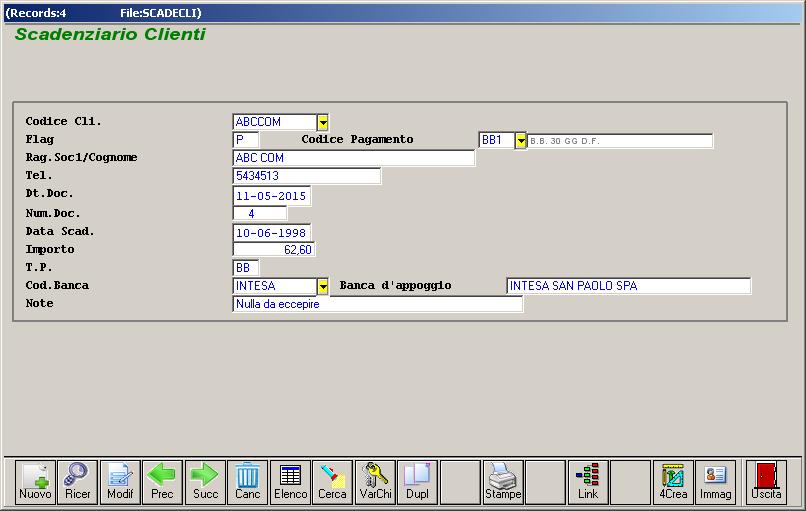Click the Dt.Doc. field 11-05-2015
This screenshot has width=806, height=511.
click(x=271, y=196)
